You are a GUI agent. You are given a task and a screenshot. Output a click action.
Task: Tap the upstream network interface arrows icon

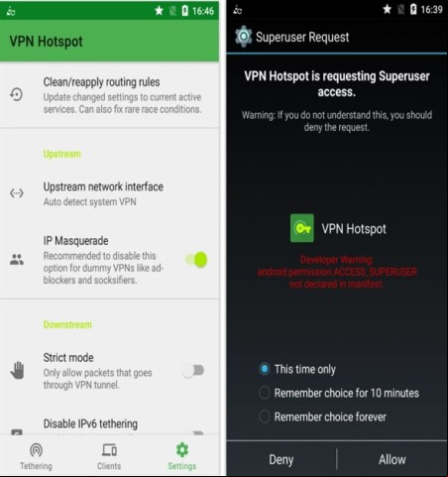click(x=17, y=193)
